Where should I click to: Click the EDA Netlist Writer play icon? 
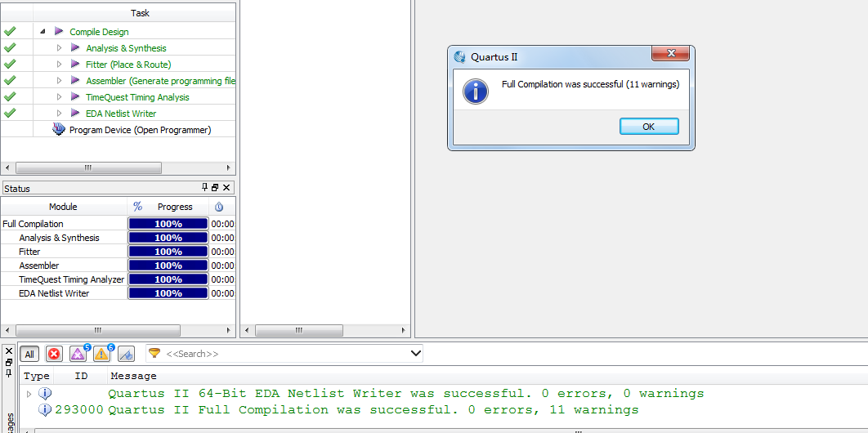pos(75,114)
